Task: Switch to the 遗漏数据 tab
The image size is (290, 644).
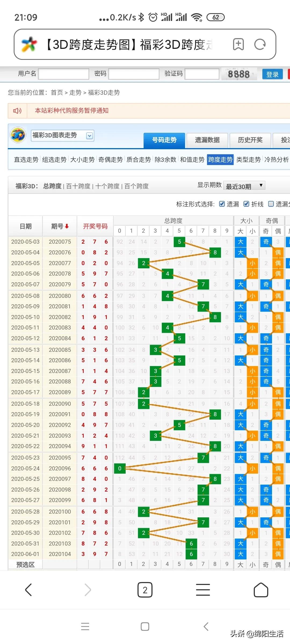Action: click(x=207, y=140)
